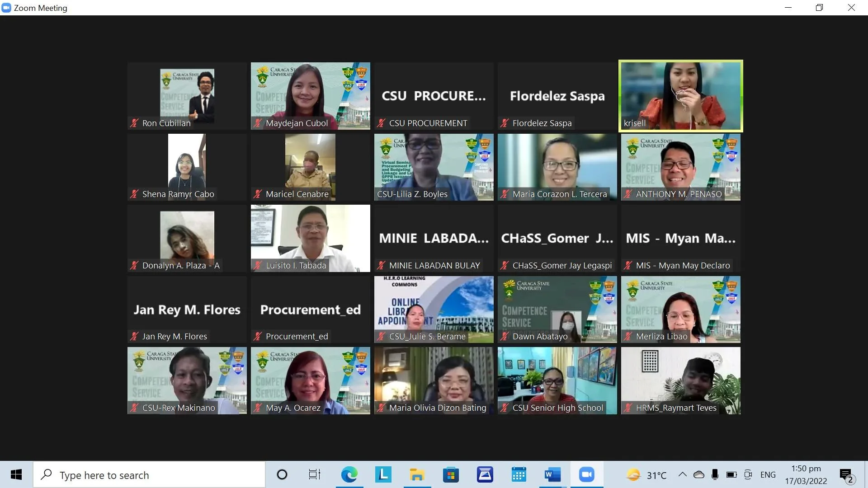Open the Calendar app in taskbar
Image resolution: width=868 pixels, height=488 pixels.
[519, 475]
